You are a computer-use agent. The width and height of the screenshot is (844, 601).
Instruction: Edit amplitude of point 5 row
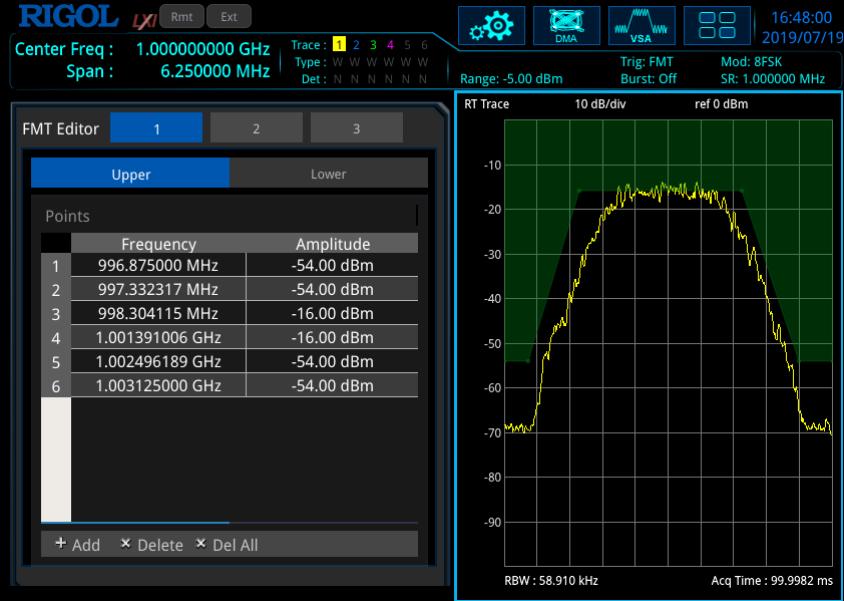click(x=332, y=361)
